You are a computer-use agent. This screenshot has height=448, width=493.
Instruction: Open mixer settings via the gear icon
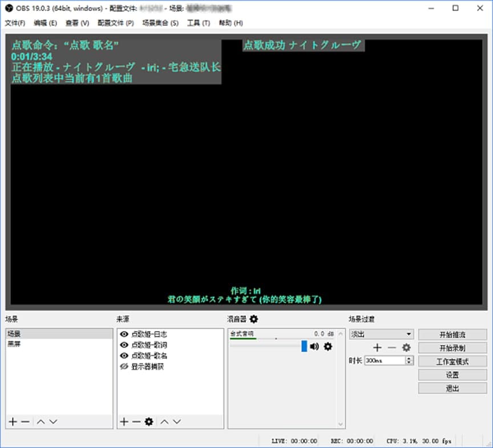tap(254, 320)
